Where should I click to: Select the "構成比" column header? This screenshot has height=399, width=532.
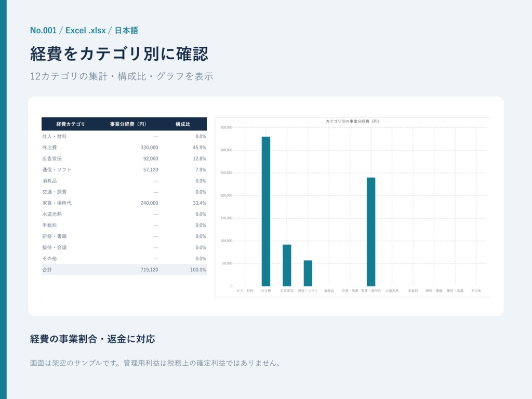[182, 124]
